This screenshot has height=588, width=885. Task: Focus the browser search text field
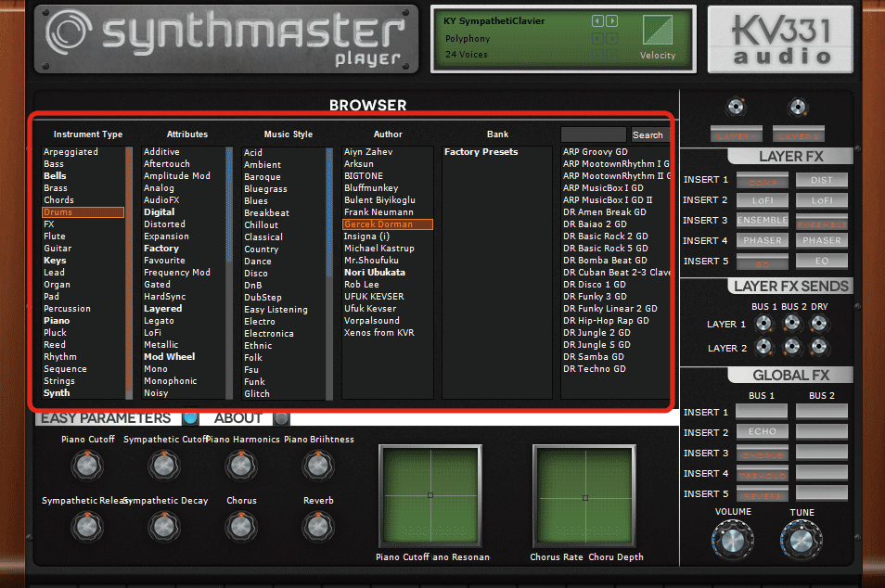pyautogui.click(x=593, y=134)
